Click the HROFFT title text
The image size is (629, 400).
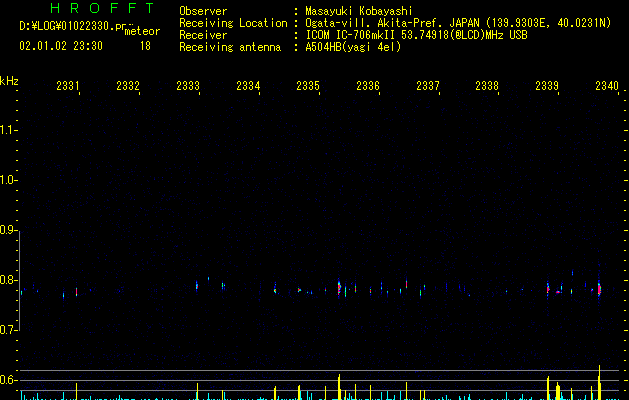click(x=102, y=8)
